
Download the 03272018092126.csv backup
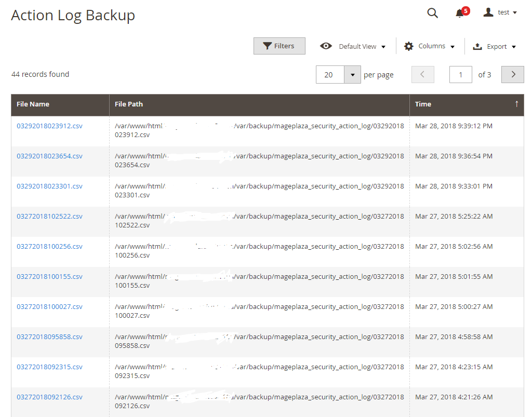[x=49, y=397]
